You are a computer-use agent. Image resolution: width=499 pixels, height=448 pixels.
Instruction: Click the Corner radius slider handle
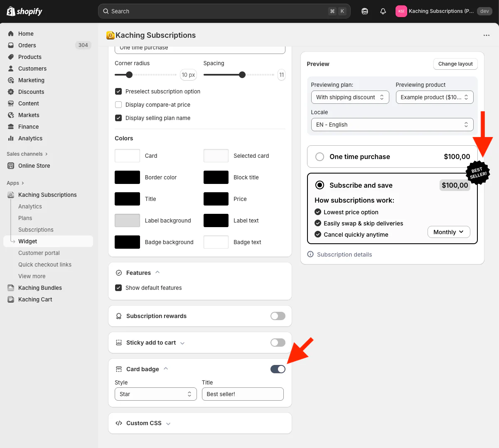coord(129,75)
